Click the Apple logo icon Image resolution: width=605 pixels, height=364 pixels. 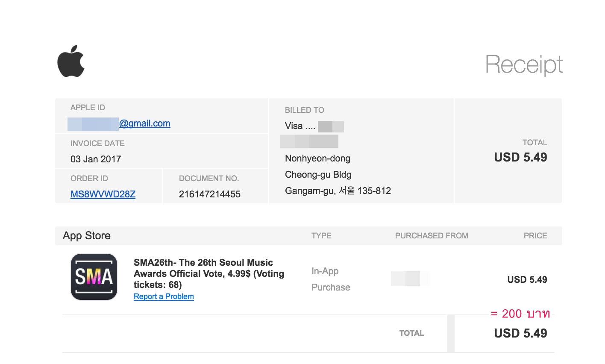[x=71, y=61]
